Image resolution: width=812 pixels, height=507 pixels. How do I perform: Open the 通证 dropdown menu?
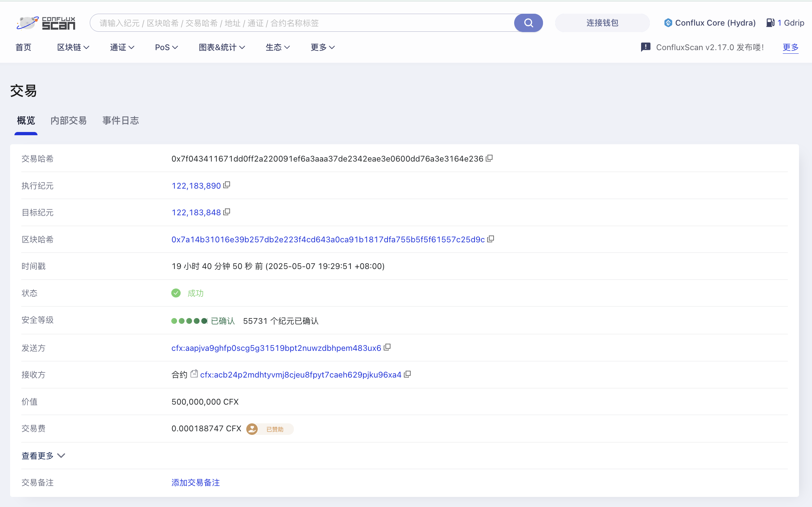(x=122, y=47)
